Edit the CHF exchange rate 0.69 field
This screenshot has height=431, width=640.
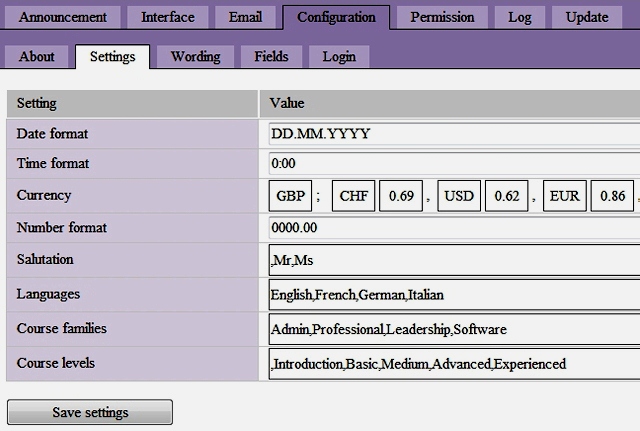(400, 196)
